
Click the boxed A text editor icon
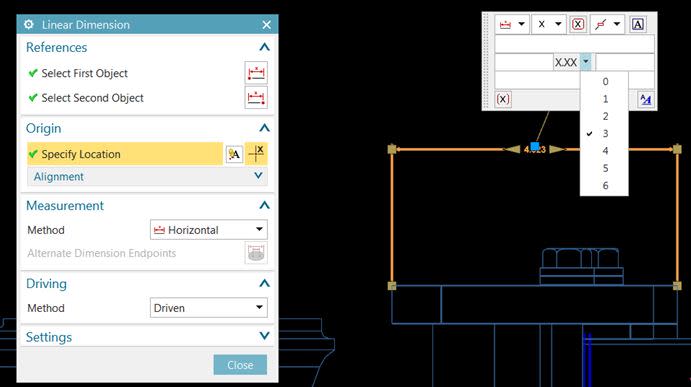[x=638, y=24]
